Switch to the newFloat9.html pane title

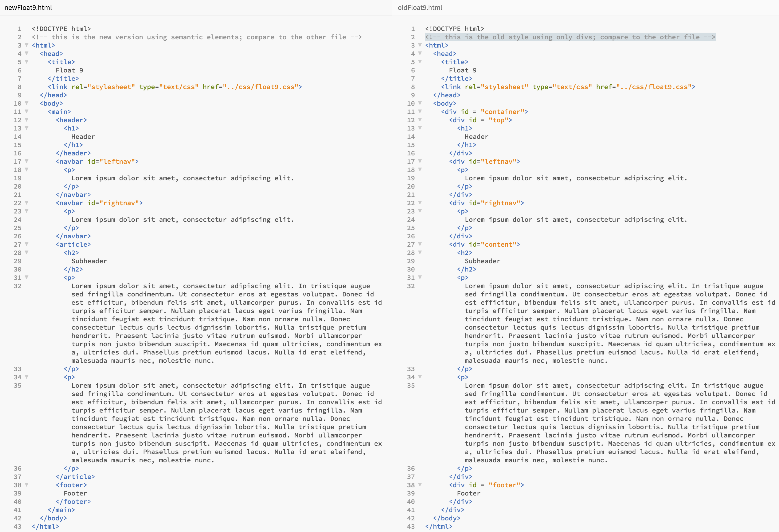tap(28, 7)
